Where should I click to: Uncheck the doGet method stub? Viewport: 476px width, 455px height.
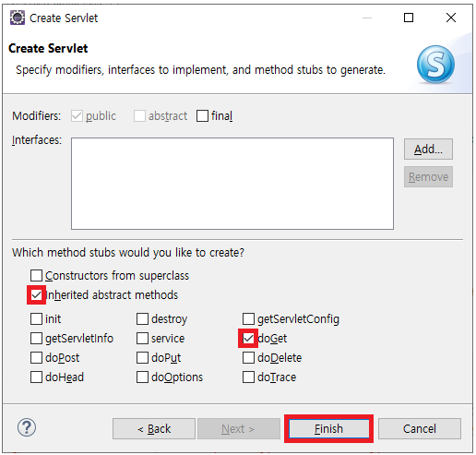[248, 339]
